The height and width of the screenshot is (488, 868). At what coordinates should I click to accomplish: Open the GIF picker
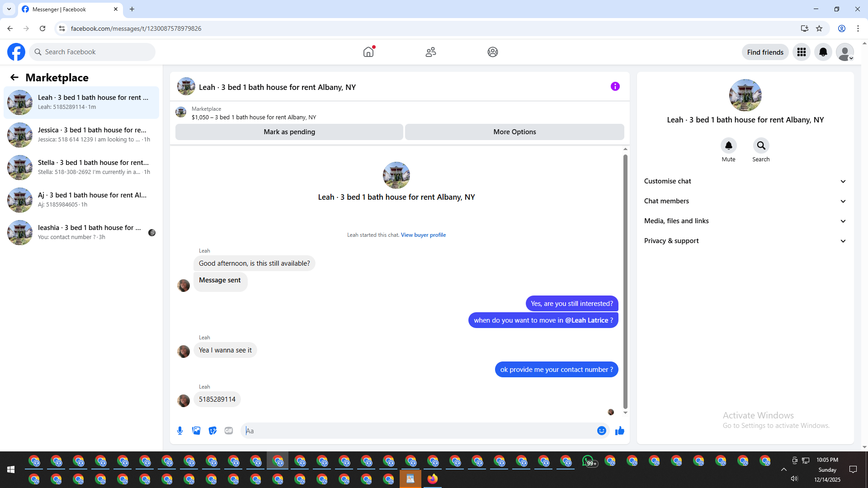pyautogui.click(x=229, y=431)
